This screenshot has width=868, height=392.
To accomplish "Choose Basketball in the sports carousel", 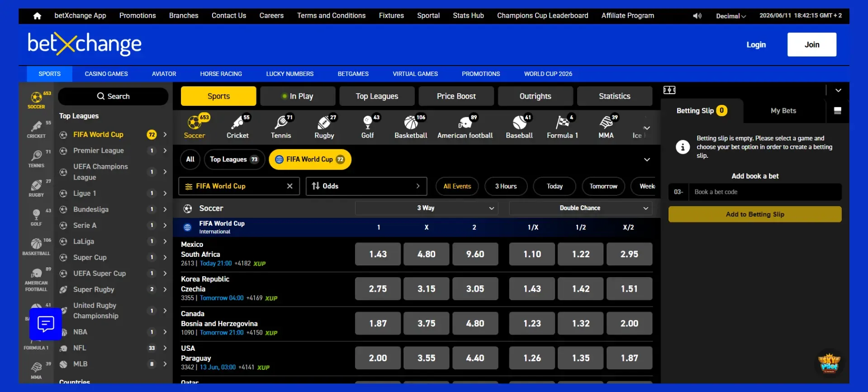I will (411, 127).
